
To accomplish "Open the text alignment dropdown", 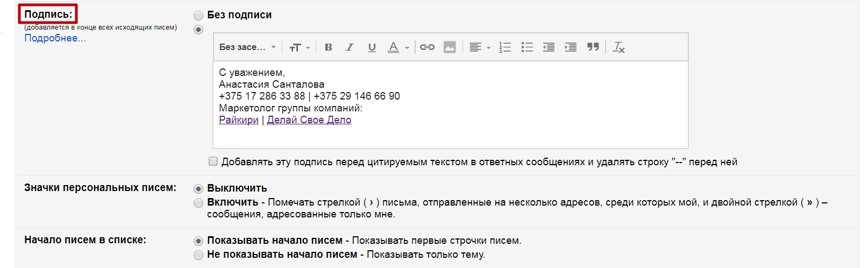I will [x=480, y=47].
